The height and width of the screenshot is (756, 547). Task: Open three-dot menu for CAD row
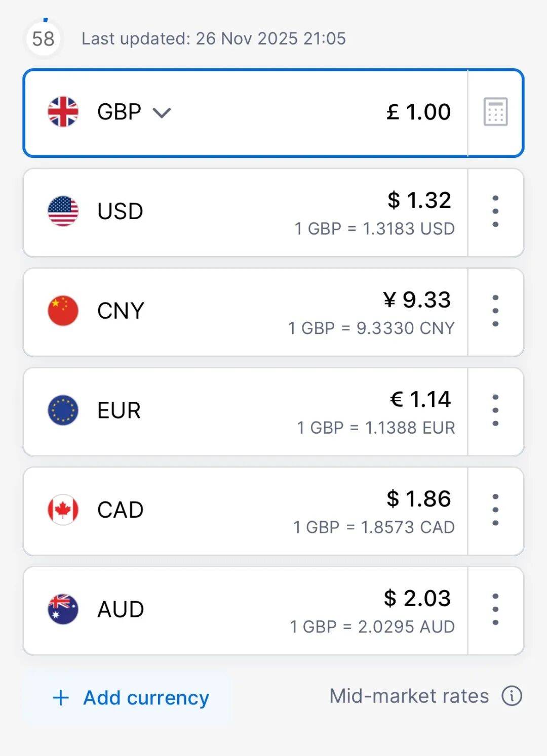tap(495, 510)
